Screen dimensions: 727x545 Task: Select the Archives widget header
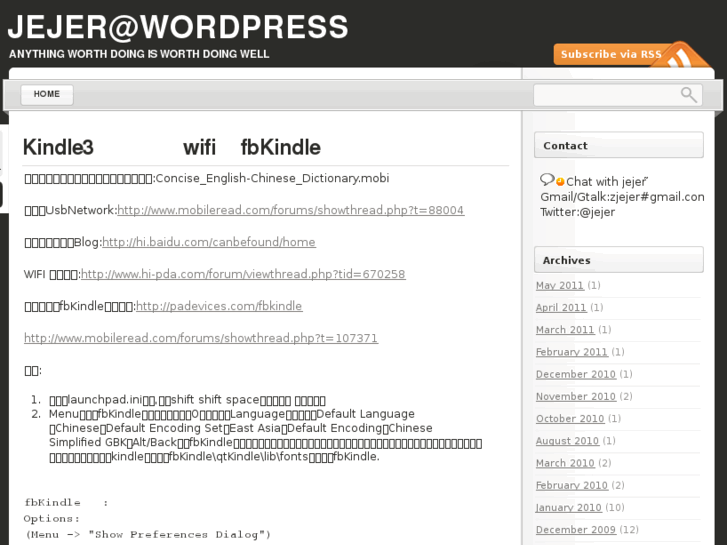point(619,260)
